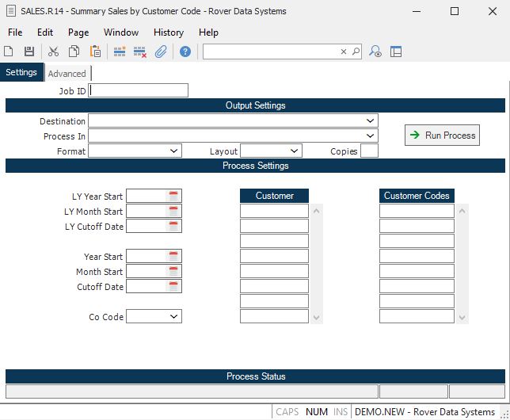510x420 pixels.
Task: Switch to the Advanced tab
Action: pos(67,74)
